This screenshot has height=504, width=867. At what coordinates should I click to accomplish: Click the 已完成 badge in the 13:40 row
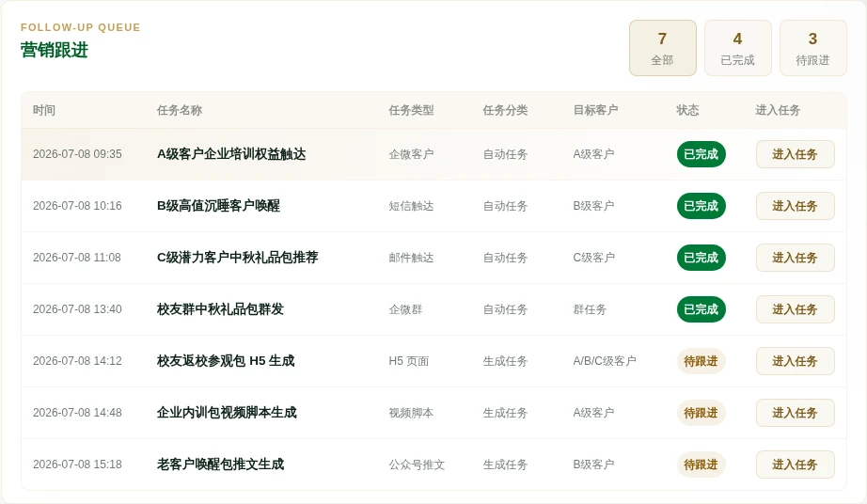[x=701, y=309]
